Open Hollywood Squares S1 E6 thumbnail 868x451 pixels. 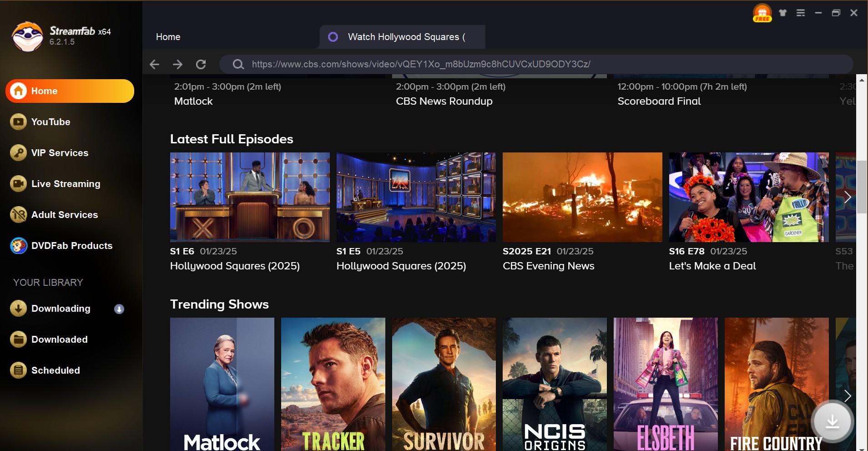point(250,197)
